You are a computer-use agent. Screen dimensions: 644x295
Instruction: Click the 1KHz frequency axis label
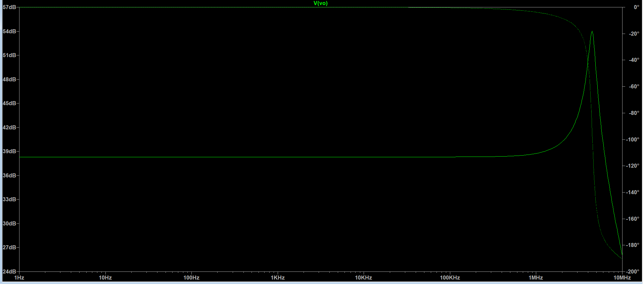[278, 278]
